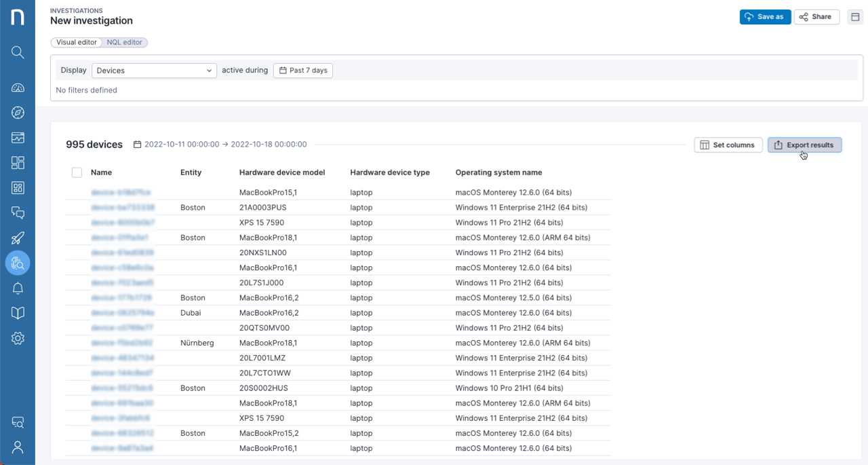Open the user account icon at sidebar bottom
Viewport: 868px width, 465px height.
coord(18,447)
